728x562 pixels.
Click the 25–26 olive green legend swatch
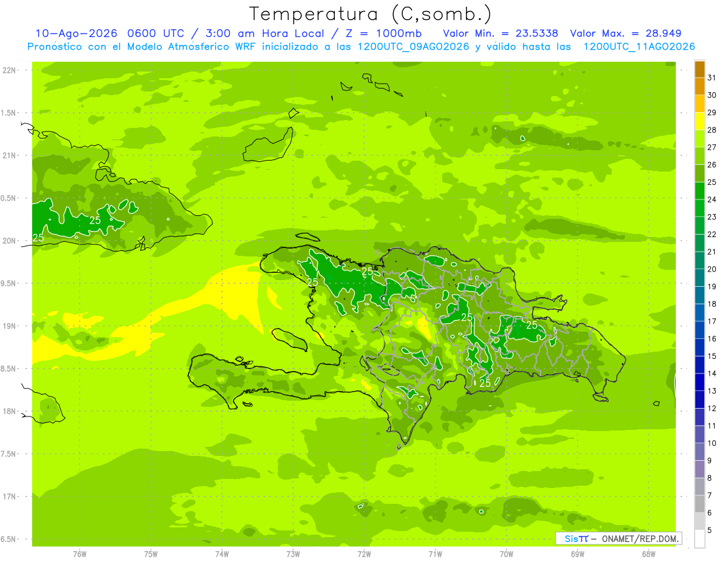(699, 173)
